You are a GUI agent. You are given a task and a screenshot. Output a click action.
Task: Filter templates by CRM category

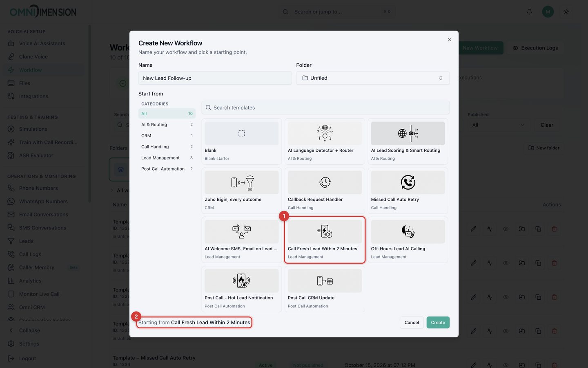click(x=167, y=136)
